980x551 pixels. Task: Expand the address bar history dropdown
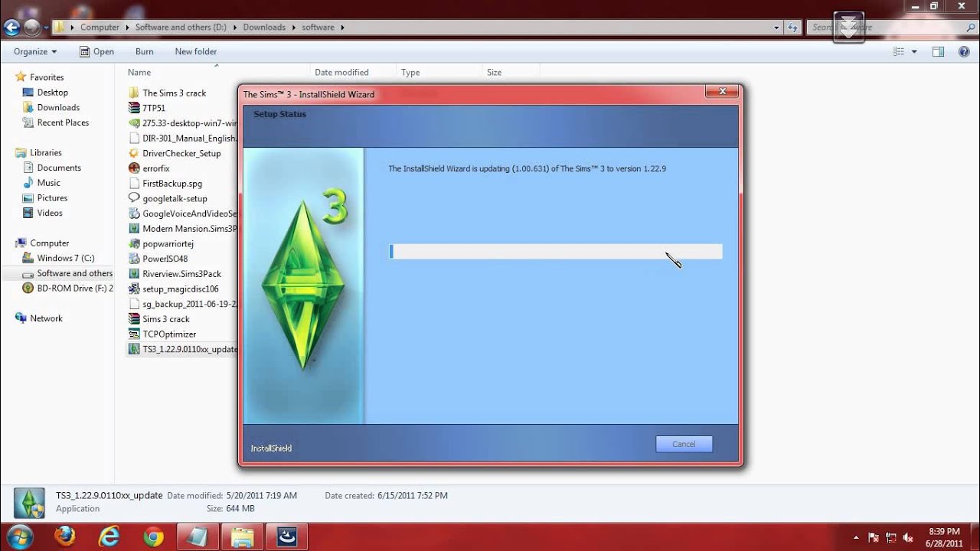(776, 28)
